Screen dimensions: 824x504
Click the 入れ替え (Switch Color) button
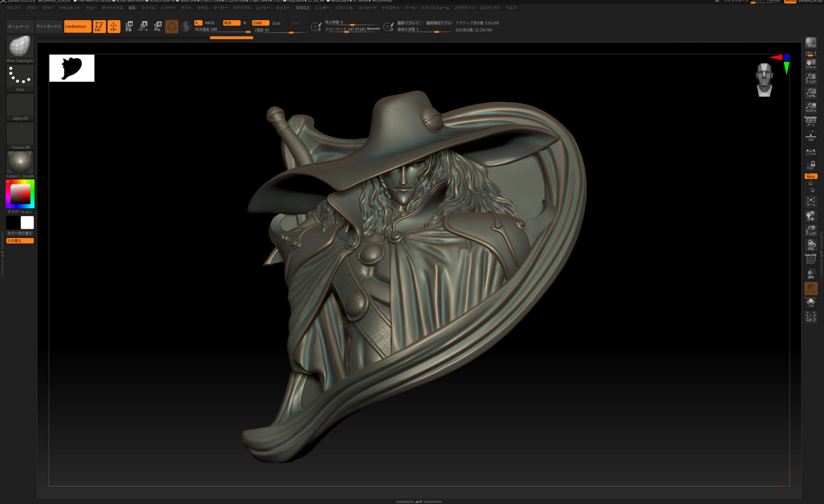[20, 241]
